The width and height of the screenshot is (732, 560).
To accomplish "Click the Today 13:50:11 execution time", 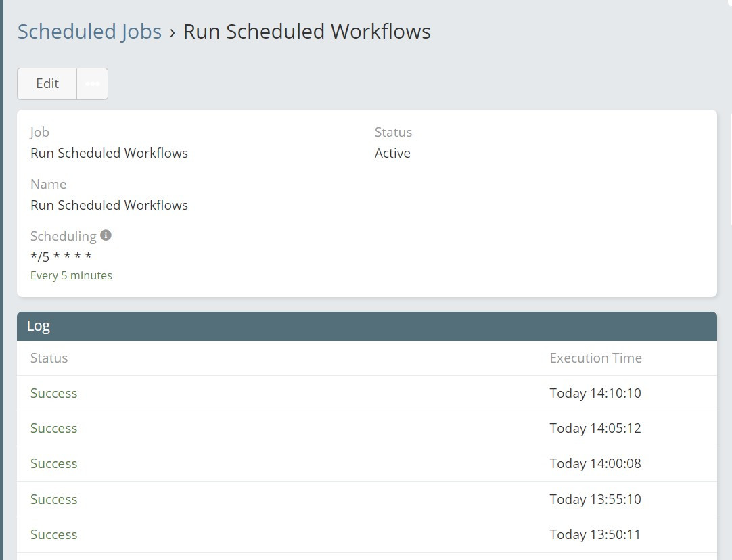I will point(595,534).
